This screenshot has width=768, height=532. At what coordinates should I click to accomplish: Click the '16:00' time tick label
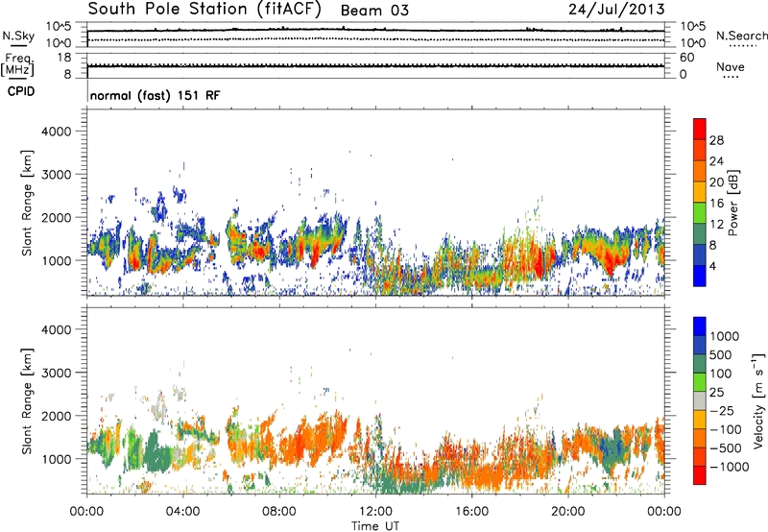[x=471, y=512]
